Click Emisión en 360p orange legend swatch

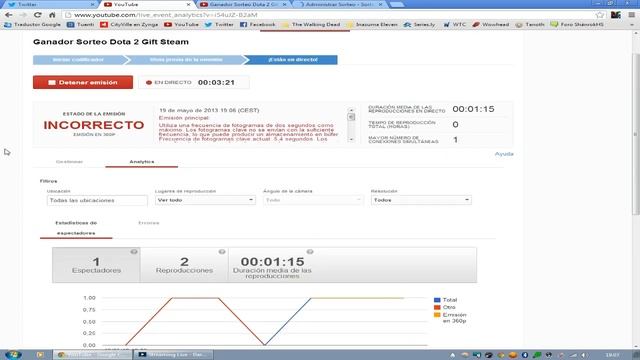coord(437,315)
